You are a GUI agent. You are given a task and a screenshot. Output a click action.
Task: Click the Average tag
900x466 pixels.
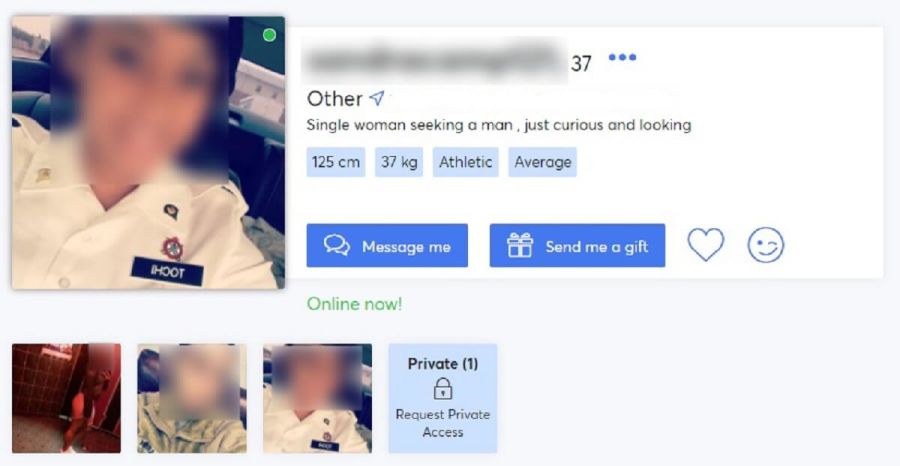tap(542, 162)
